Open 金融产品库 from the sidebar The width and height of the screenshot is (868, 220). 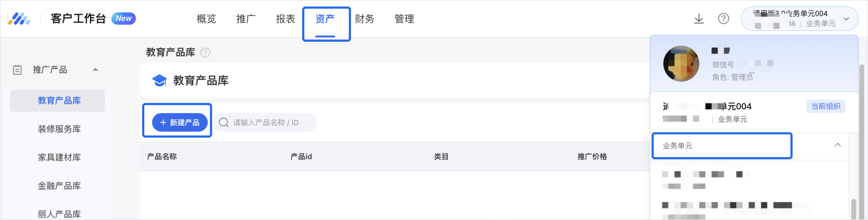[x=59, y=186]
